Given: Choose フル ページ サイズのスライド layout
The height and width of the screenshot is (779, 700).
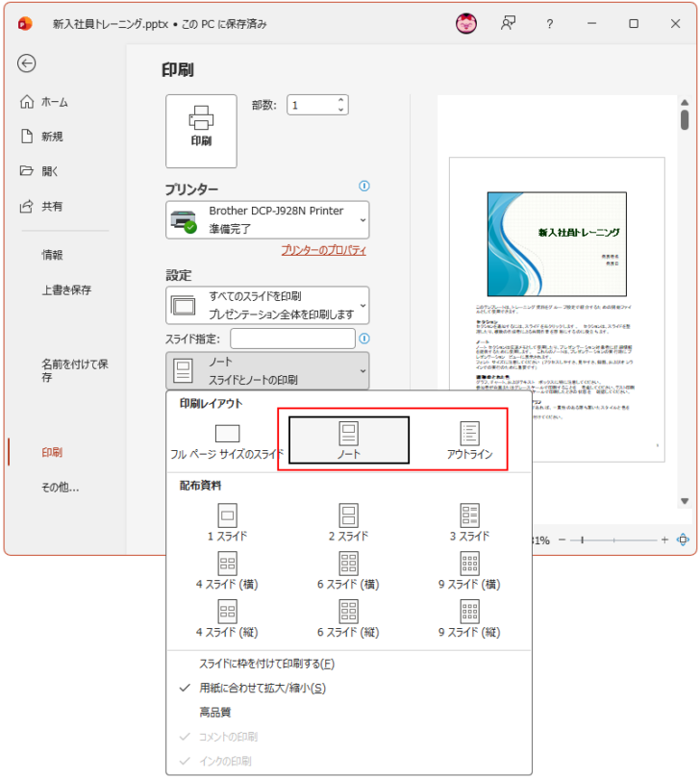Looking at the screenshot, I should [x=227, y=441].
